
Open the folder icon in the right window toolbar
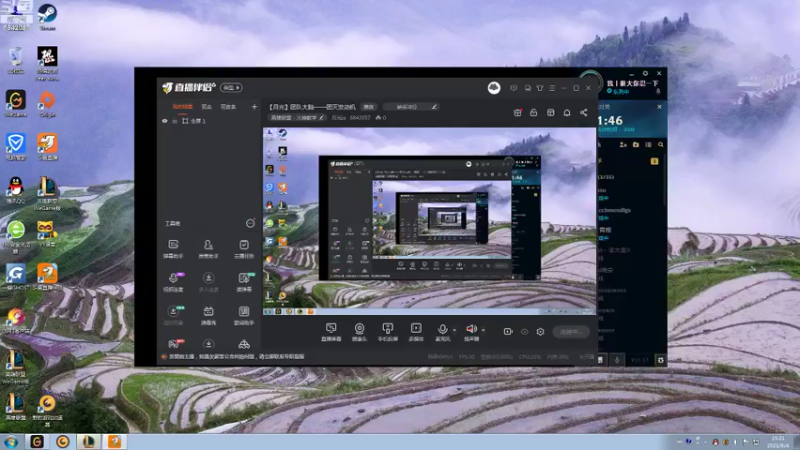[x=636, y=145]
